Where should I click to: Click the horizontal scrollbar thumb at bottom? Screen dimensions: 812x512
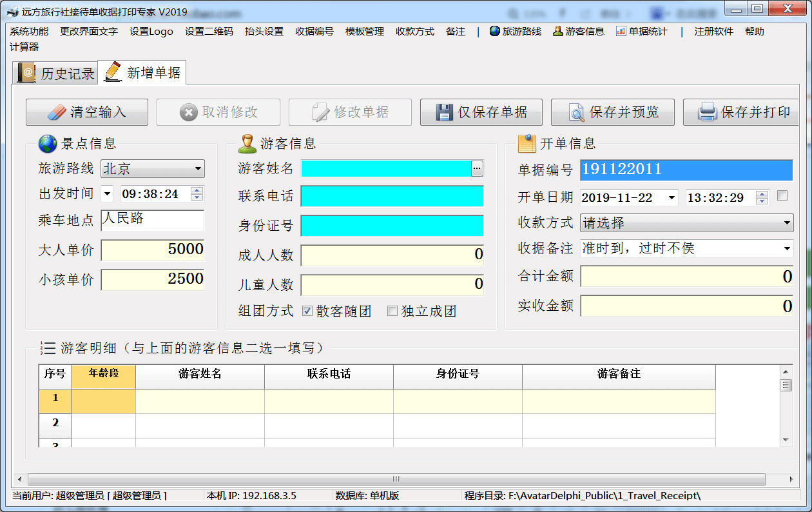click(396, 479)
